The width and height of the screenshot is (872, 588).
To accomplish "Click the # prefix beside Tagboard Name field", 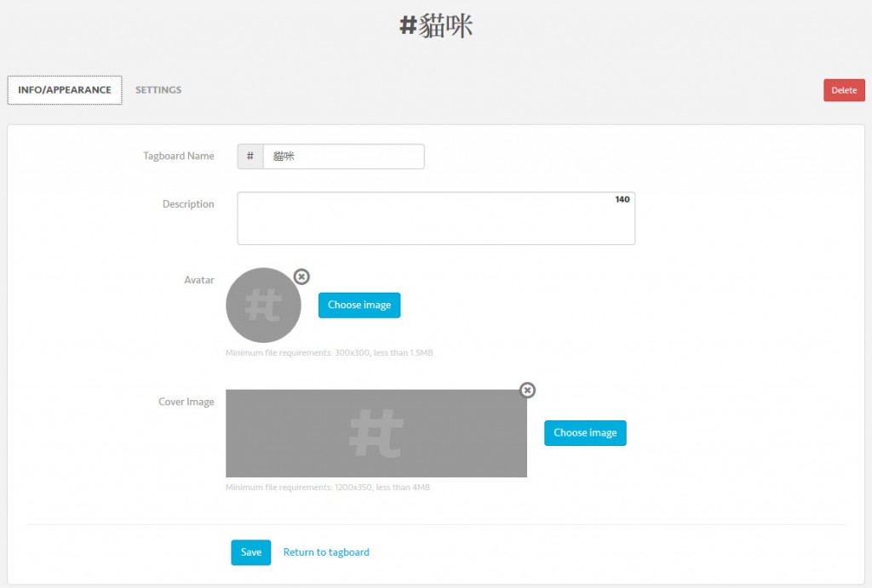I will (250, 157).
